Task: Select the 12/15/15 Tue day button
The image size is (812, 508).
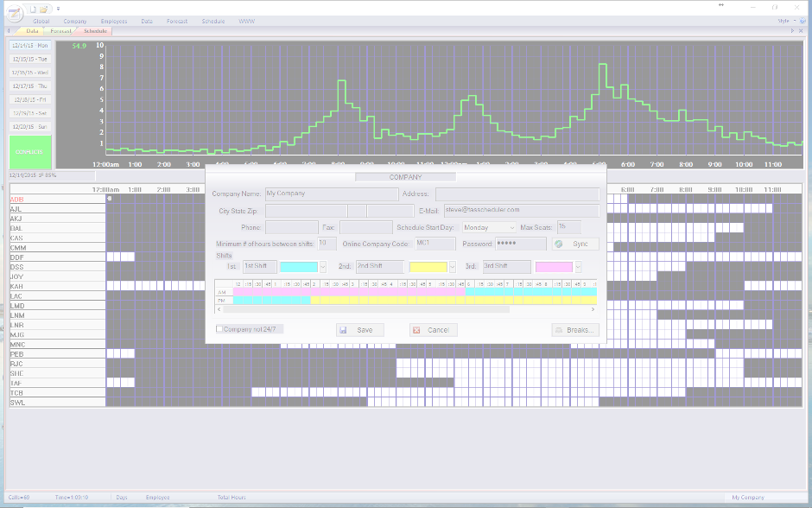Action: click(30, 59)
